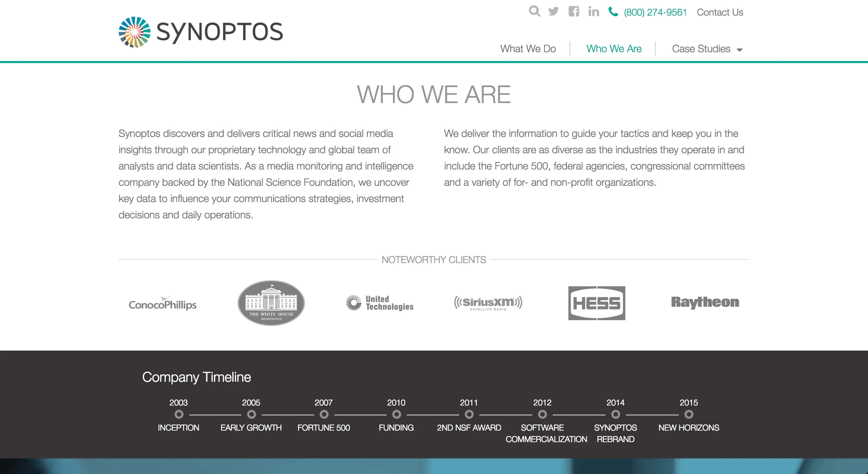Click the SYNOPTOS REBRAND label
The width and height of the screenshot is (868, 474).
(615, 434)
